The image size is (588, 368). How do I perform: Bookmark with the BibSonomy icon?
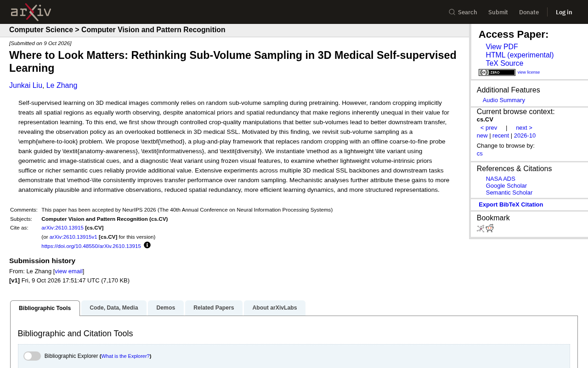click(x=481, y=228)
